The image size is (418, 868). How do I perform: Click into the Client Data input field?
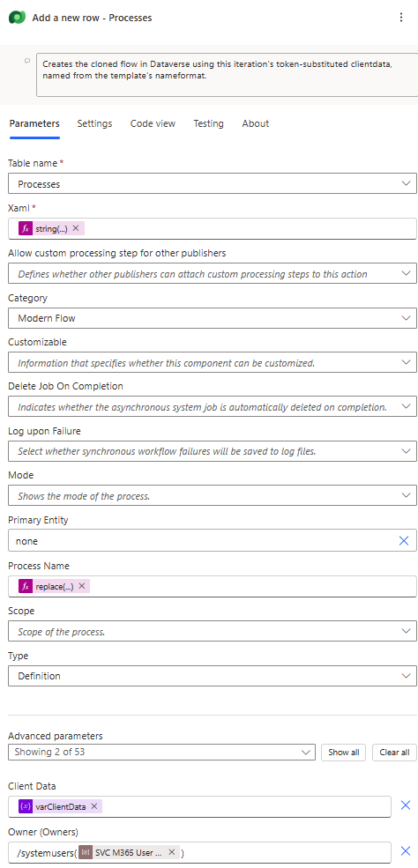[x=199, y=806]
